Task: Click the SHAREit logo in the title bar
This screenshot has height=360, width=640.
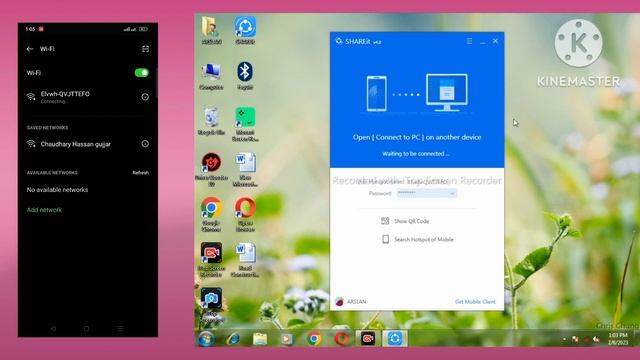Action: [x=339, y=41]
